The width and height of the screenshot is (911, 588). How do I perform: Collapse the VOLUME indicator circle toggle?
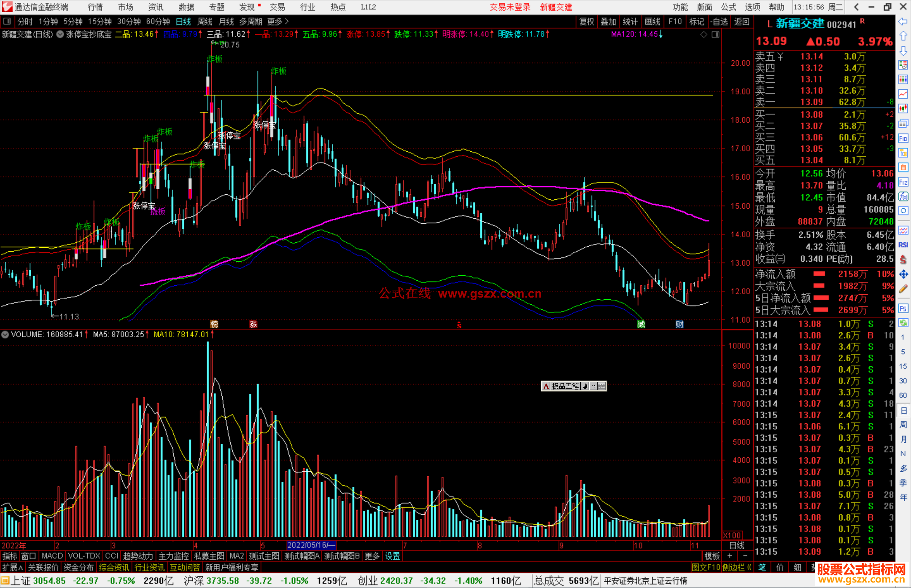coord(5,335)
